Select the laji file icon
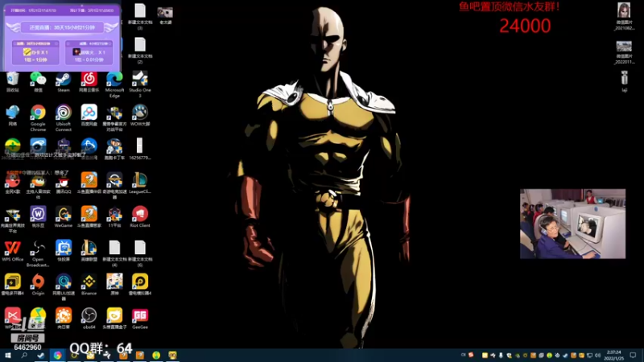Screen dimensions: 644x362 625,81
